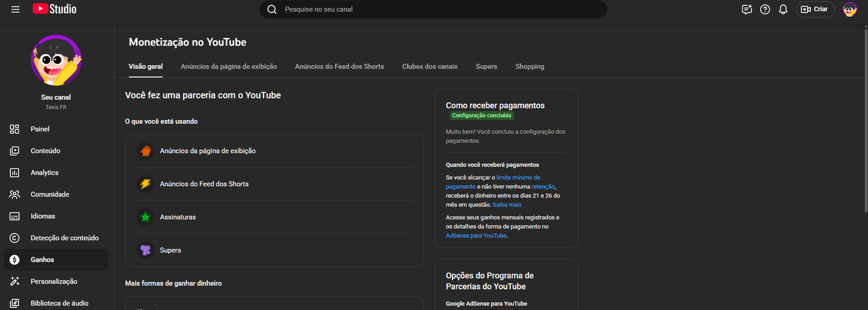Switch to the Supers tab
The width and height of the screenshot is (868, 310).
[x=486, y=67]
